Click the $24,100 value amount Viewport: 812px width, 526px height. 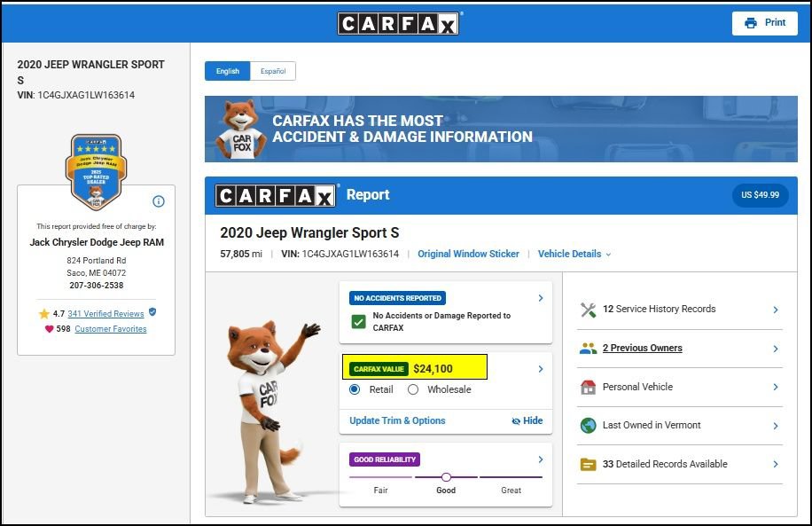tap(433, 369)
